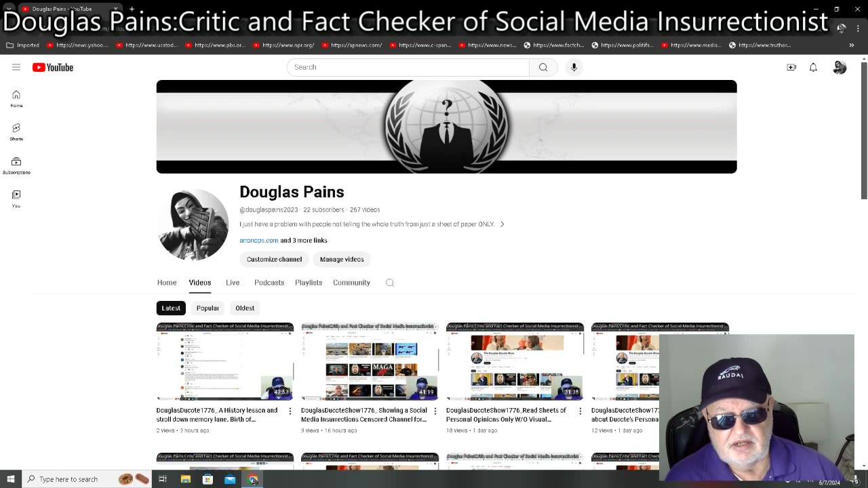Screen dimensions: 868x488
Task: Click Manage videos button
Action: [342, 260]
